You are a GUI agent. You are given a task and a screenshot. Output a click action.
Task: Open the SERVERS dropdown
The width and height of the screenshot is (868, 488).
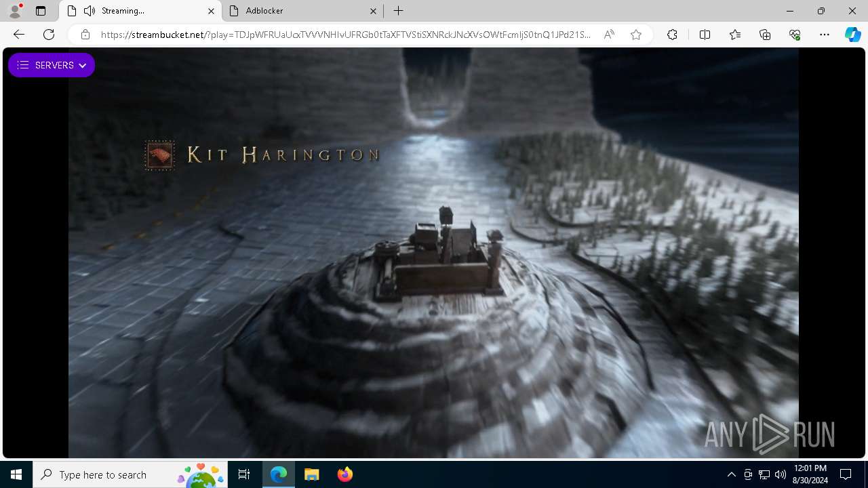(x=52, y=65)
